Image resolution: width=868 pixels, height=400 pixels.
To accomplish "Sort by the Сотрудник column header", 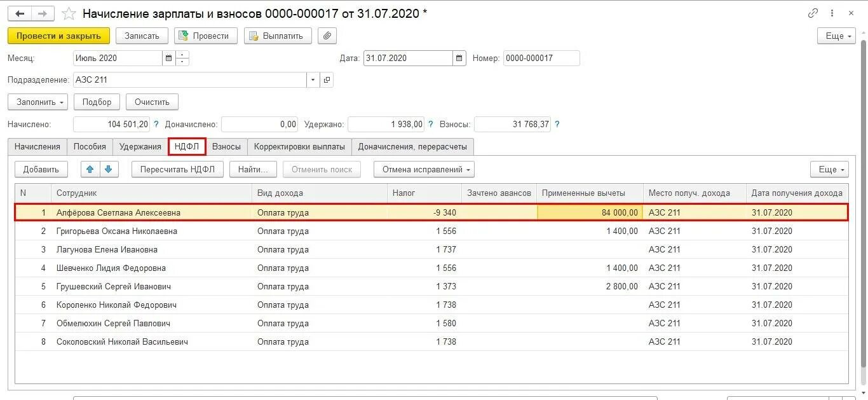I will pyautogui.click(x=151, y=193).
